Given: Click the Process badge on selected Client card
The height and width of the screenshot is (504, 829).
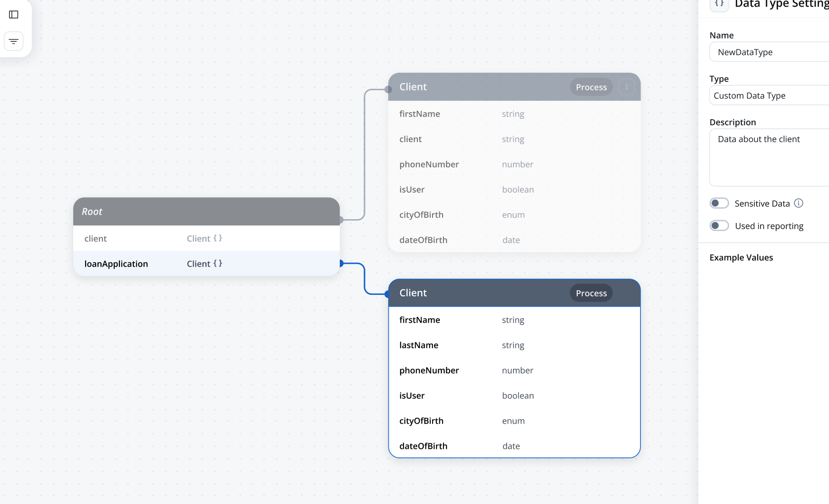Looking at the screenshot, I should (x=591, y=293).
